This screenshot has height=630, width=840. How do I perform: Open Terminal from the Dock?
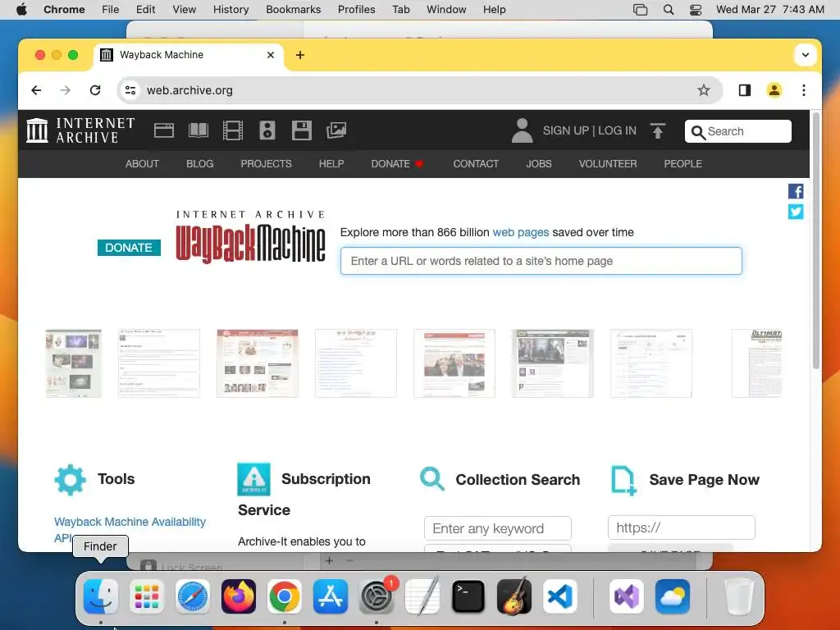pyautogui.click(x=468, y=596)
